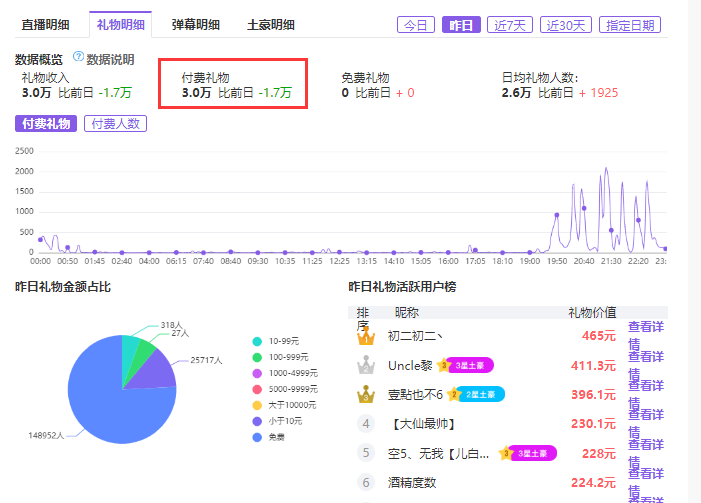The width and height of the screenshot is (701, 503).
Task: Toggle the 100-999元 legend color dot
Action: 257,357
